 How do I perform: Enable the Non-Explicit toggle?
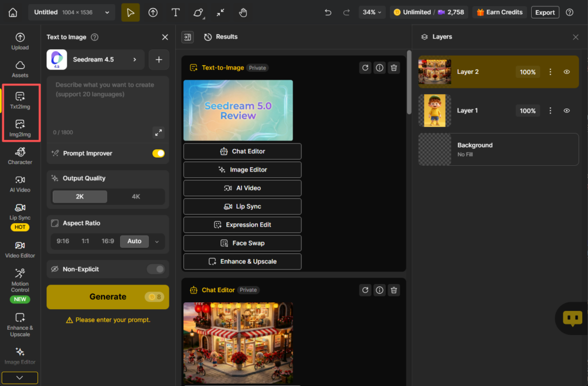click(156, 269)
